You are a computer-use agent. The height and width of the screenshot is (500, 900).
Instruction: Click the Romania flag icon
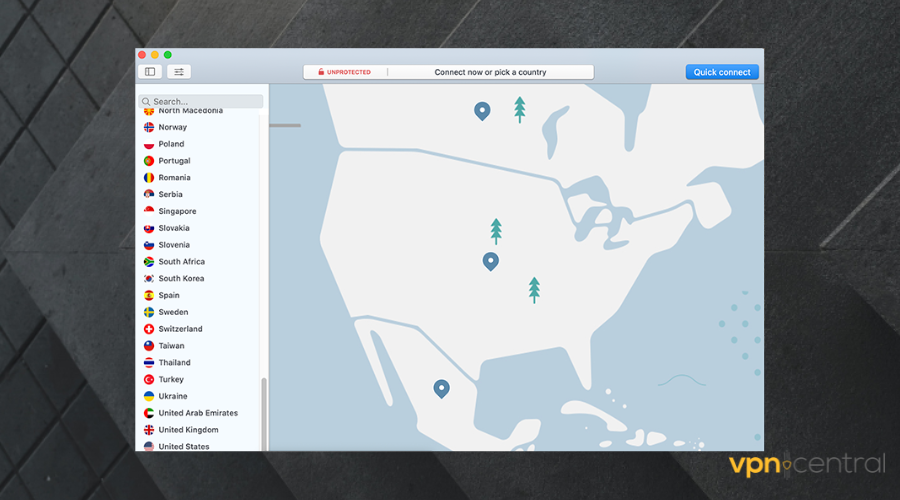[x=149, y=177]
